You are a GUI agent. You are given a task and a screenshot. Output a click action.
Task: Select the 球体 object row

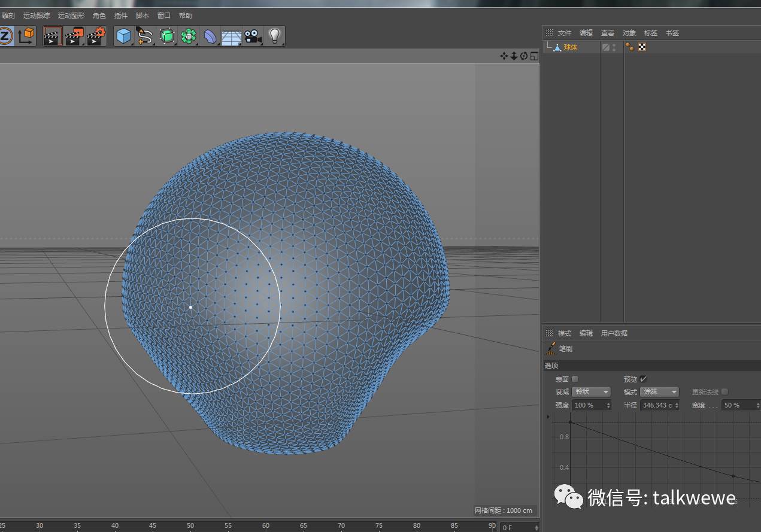[x=571, y=47]
